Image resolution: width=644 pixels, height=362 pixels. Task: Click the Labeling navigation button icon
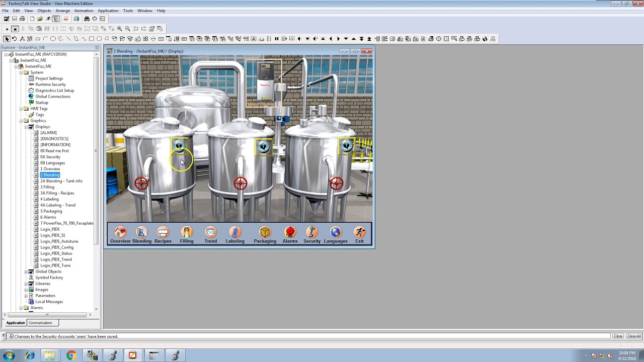[235, 232]
